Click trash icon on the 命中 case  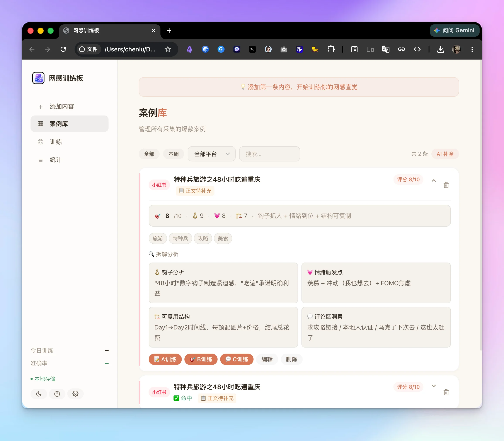[x=446, y=392]
